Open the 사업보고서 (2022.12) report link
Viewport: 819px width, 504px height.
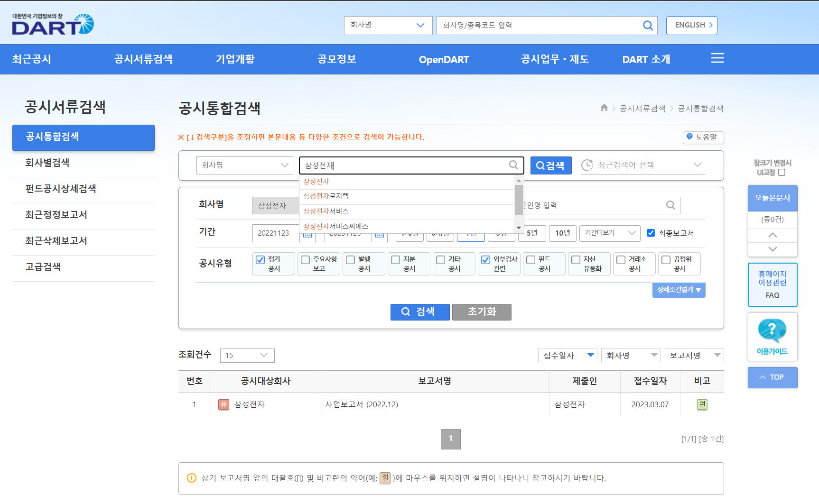[x=362, y=404]
